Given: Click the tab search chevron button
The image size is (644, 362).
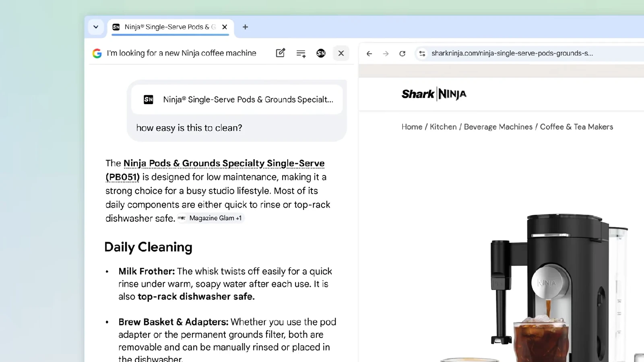Looking at the screenshot, I should point(96,27).
